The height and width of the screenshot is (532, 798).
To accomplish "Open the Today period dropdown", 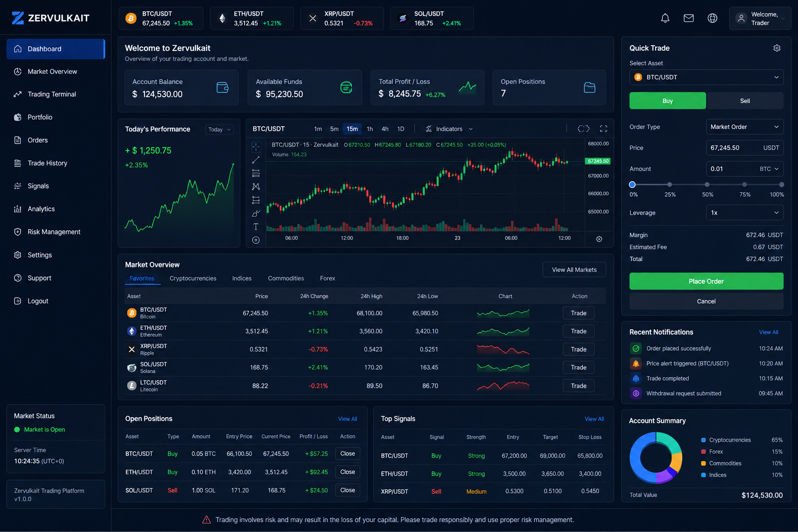I will tap(219, 129).
